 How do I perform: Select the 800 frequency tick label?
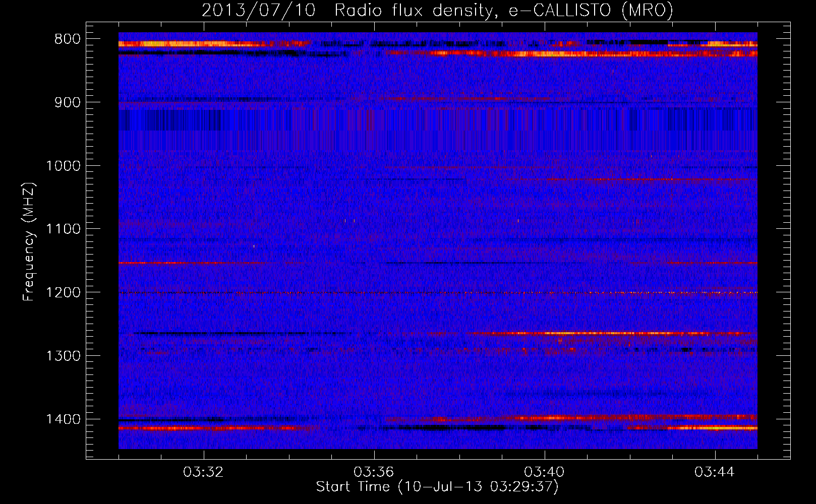tap(67, 39)
